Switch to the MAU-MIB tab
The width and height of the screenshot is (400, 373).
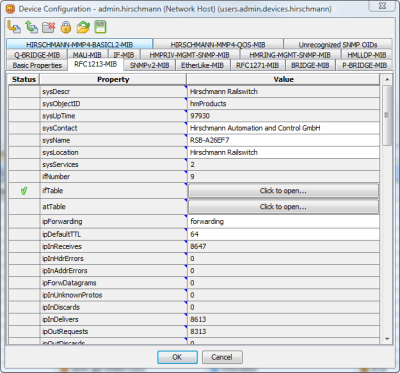click(x=87, y=55)
